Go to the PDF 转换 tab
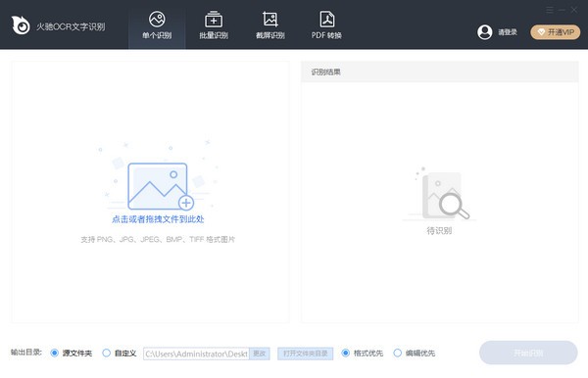Viewport: 588px width, 378px height. [x=326, y=24]
